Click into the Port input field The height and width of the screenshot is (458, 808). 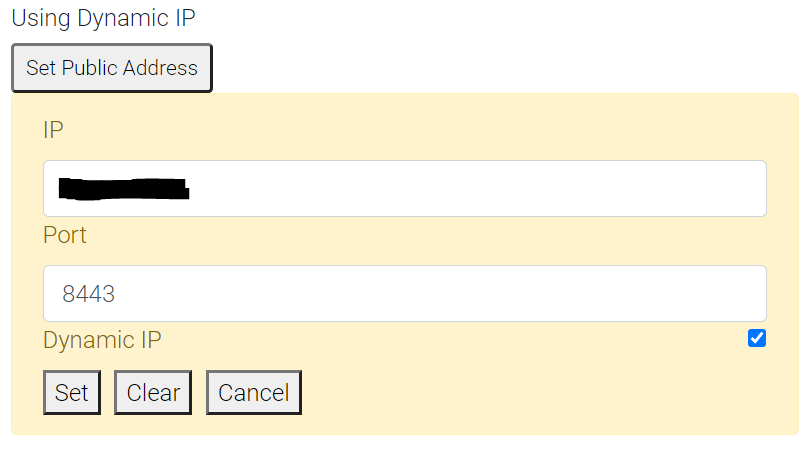coord(404,293)
